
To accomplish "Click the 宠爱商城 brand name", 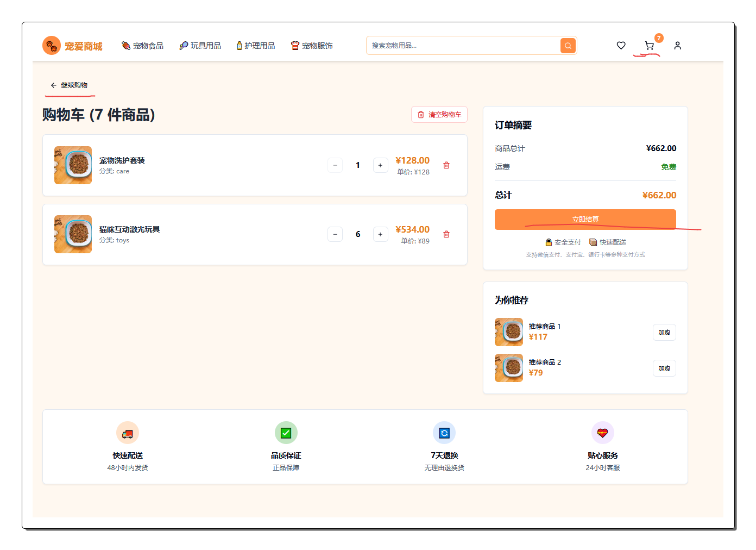I will click(84, 46).
